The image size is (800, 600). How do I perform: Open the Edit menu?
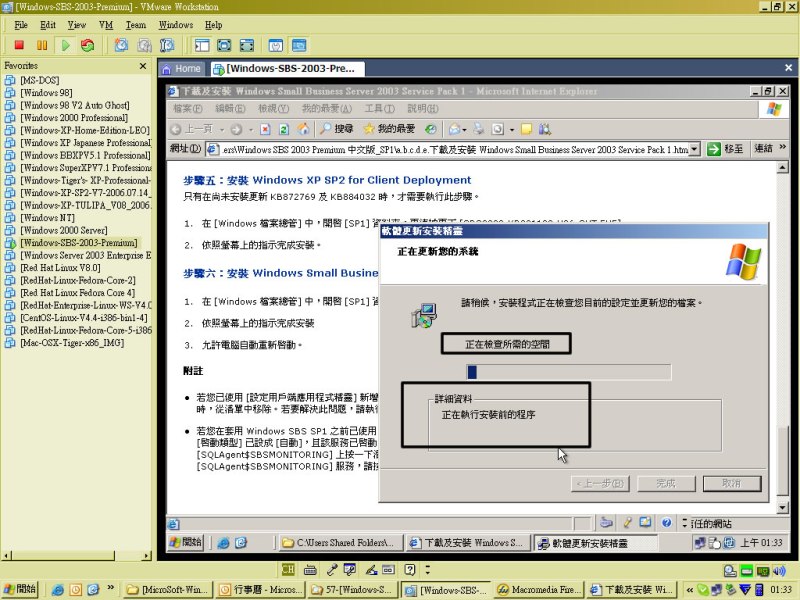[48, 25]
